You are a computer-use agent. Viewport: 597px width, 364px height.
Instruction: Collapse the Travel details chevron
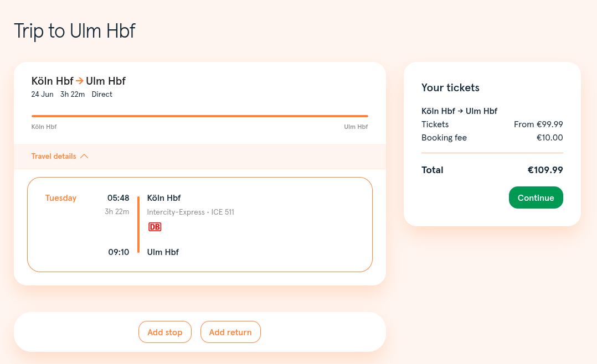84,157
